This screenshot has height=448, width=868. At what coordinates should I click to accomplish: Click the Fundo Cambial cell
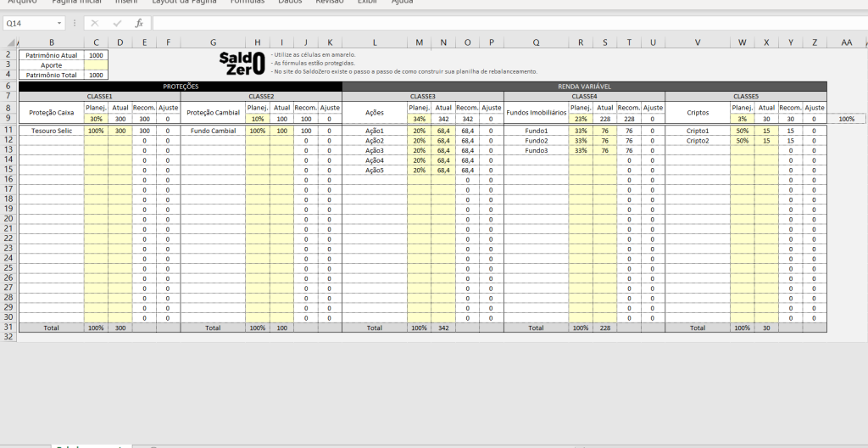pos(213,131)
